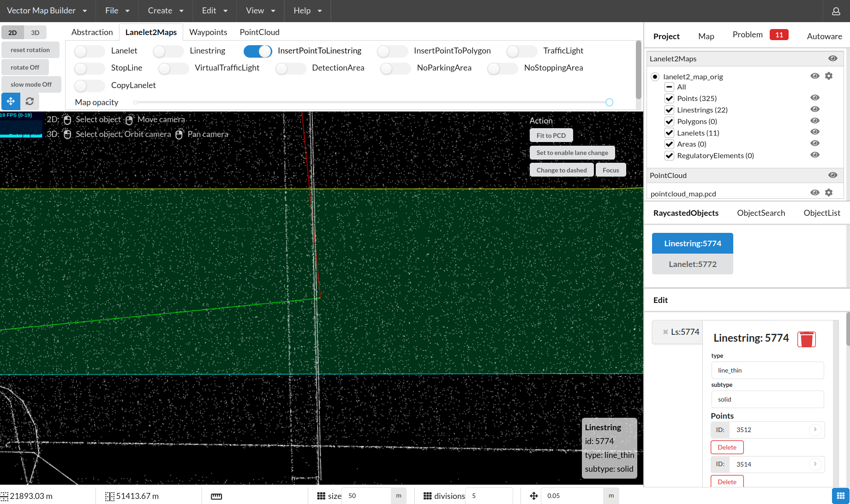This screenshot has width=850, height=504.
Task: Enable the StopLine toggle
Action: click(89, 68)
